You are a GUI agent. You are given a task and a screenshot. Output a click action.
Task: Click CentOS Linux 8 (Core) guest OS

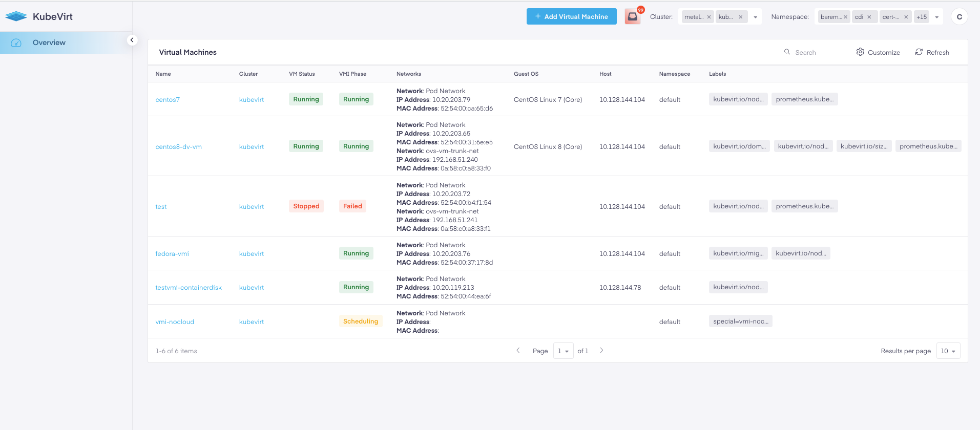point(548,146)
